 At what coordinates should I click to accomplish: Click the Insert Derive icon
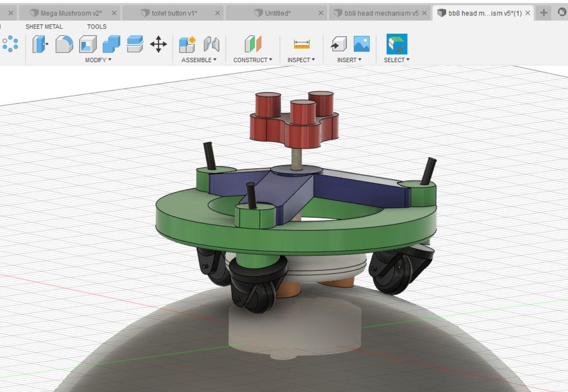[x=338, y=45]
